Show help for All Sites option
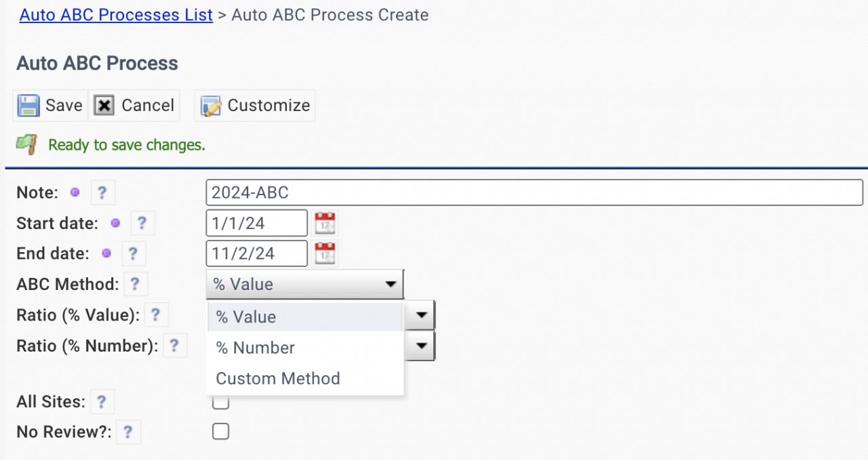868x460 pixels. click(x=101, y=402)
